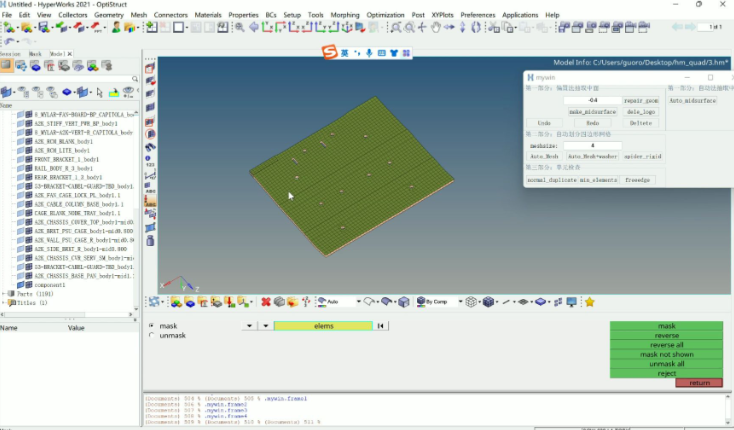Expand the Parts node in the tree
Image resolution: width=734 pixels, height=430 pixels.
[4, 293]
